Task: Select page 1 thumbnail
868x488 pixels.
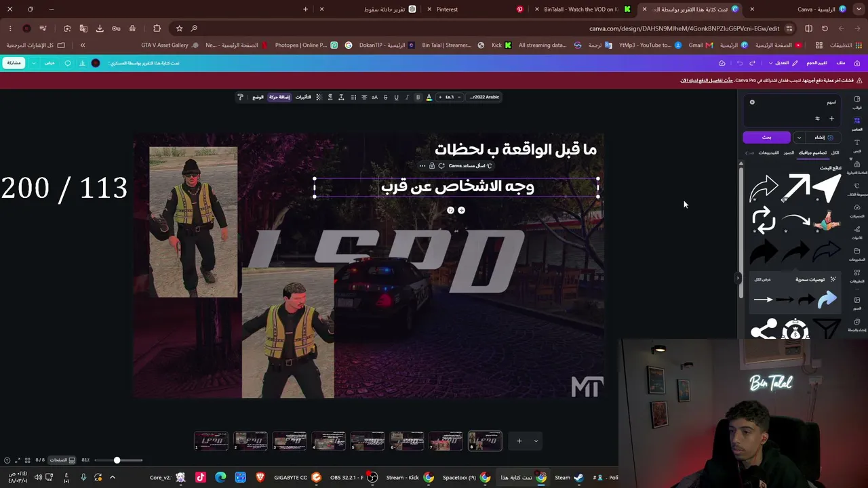Action: 212,441
